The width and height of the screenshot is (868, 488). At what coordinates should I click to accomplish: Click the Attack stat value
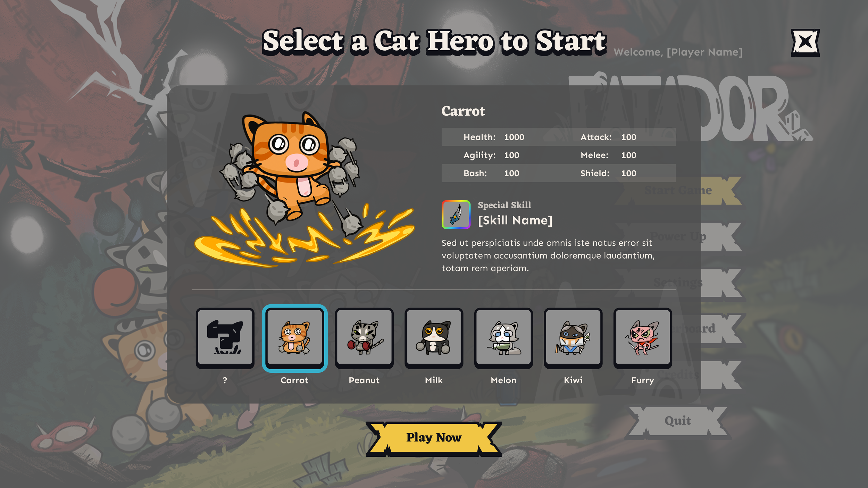coord(628,137)
